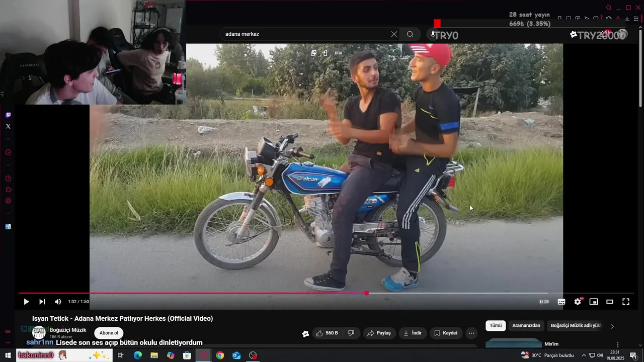Open the sidebar player icon
The width and height of the screenshot is (644, 362).
click(x=8, y=152)
